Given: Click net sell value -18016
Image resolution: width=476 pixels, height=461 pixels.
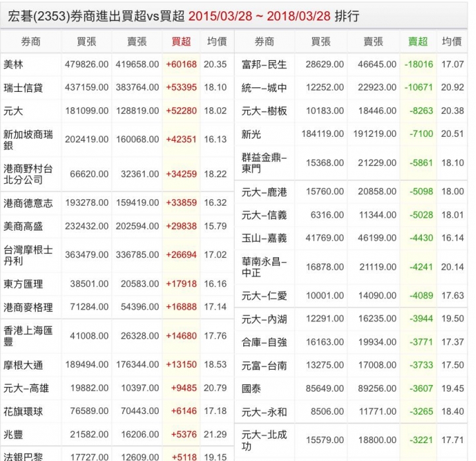Looking at the screenshot, I should pyautogui.click(x=419, y=64).
